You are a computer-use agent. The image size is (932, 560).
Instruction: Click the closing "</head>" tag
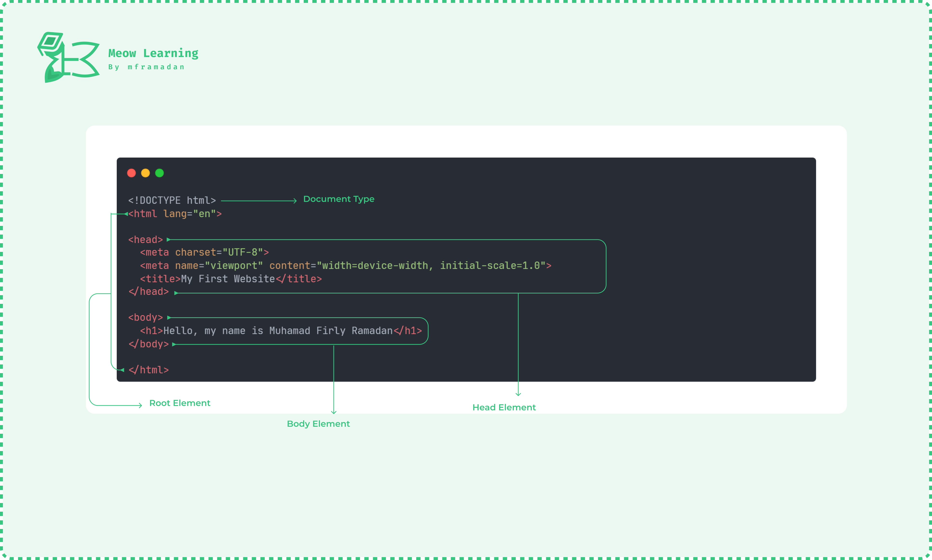148,291
